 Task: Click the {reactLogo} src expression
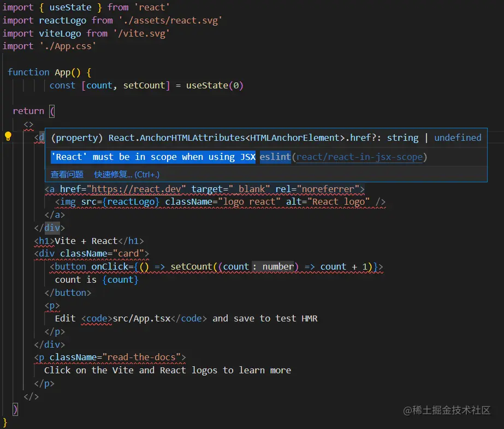131,202
